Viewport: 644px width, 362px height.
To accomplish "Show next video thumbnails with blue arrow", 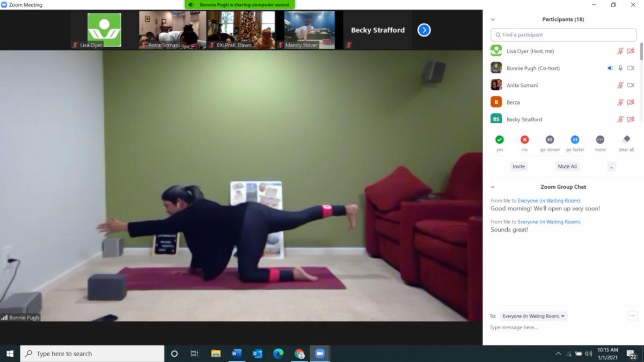I will (424, 30).
